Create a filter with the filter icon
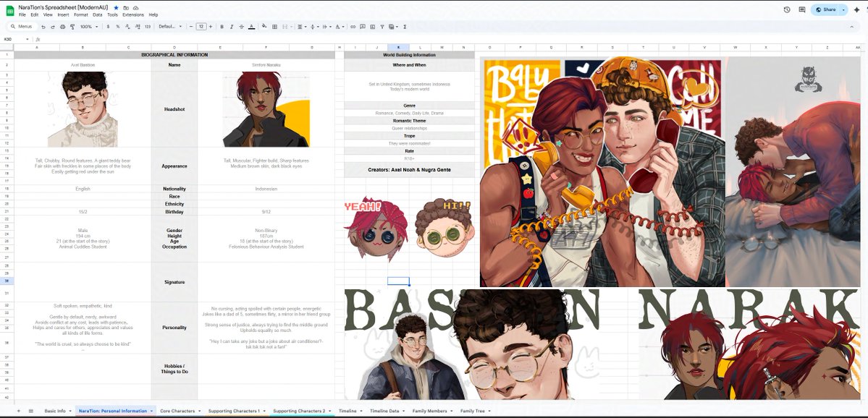Screen dimensions: 868x418 (x=382, y=27)
